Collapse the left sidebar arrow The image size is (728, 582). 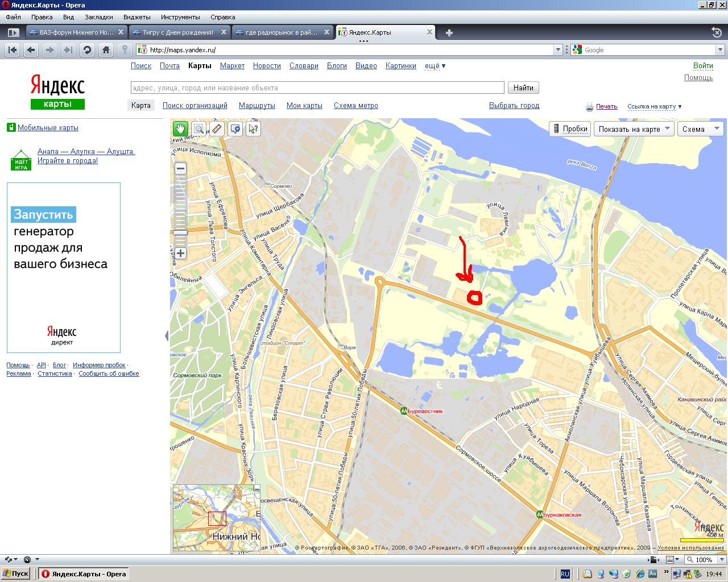point(167,336)
